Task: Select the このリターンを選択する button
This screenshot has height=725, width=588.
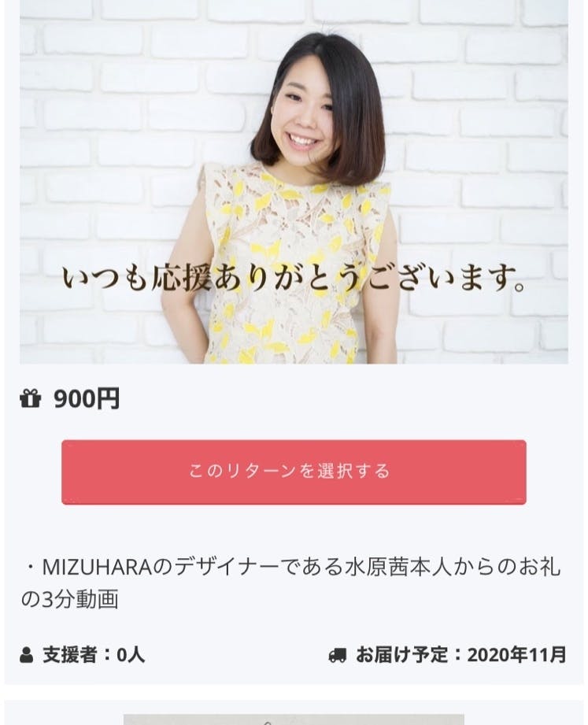Action: pyautogui.click(x=294, y=472)
